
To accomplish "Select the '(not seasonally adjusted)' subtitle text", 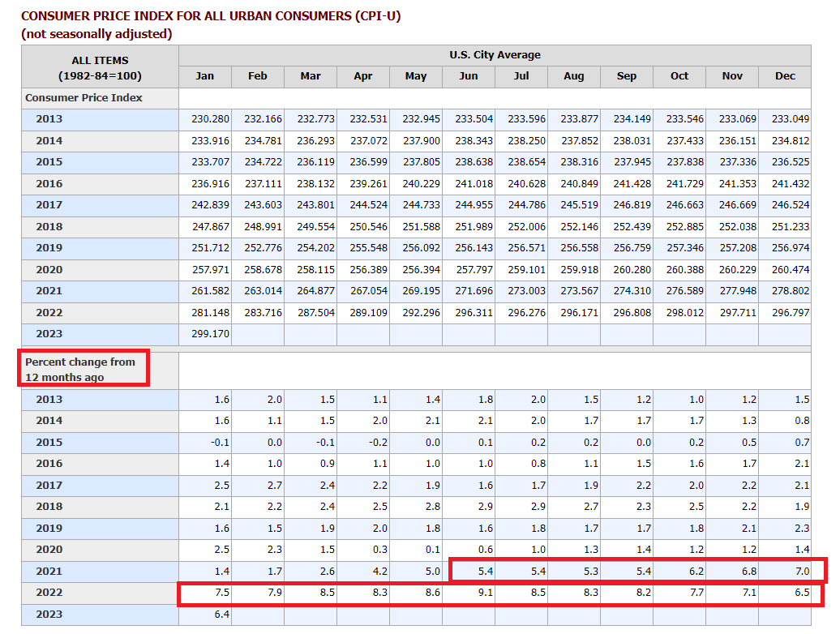I will (96, 34).
